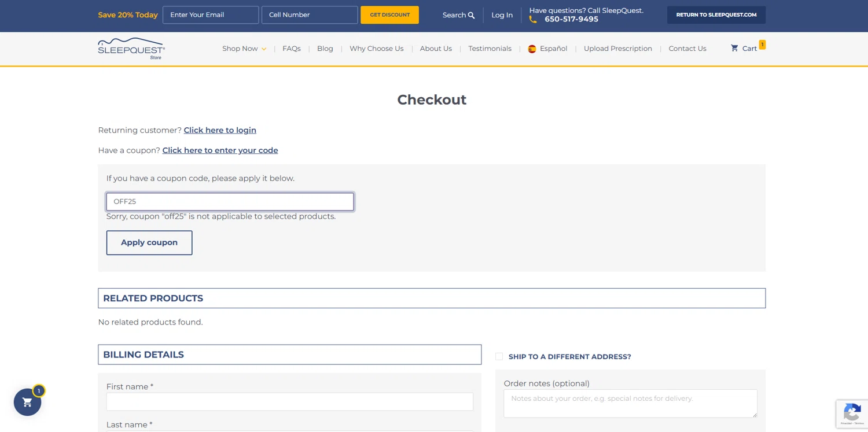This screenshot has height=432, width=868.
Task: Click here to enter your code
Action: [x=220, y=150]
